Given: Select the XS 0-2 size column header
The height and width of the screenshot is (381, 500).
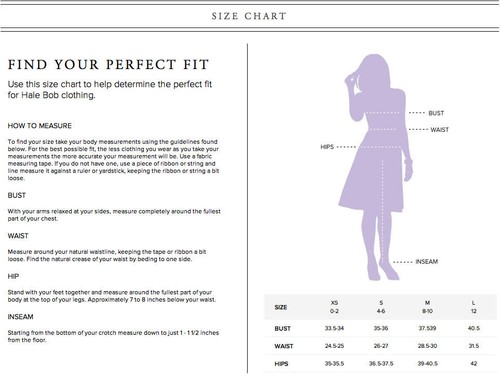Looking at the screenshot, I should (334, 307).
